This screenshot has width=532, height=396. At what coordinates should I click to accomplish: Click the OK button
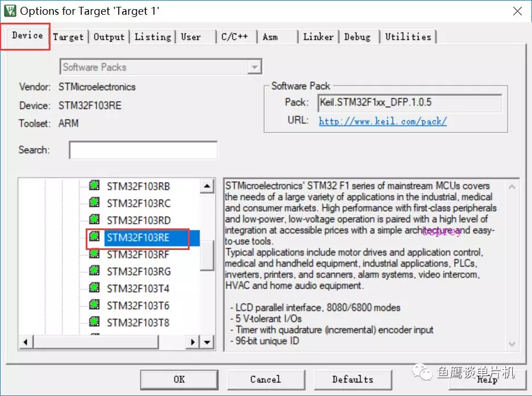coord(179,380)
